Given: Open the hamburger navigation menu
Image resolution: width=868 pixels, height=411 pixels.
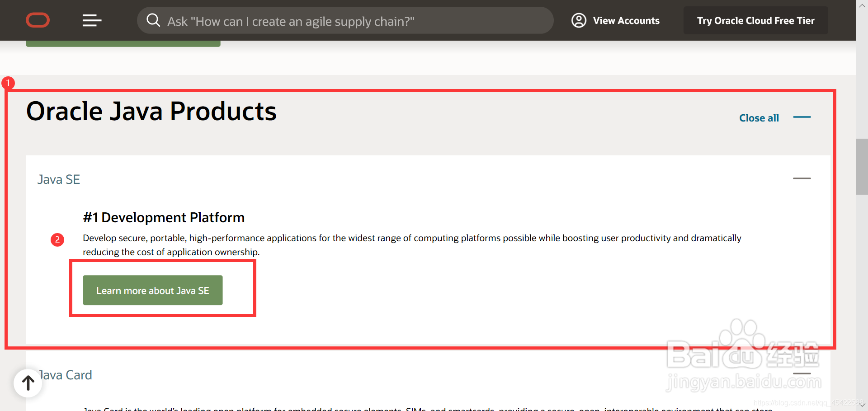Looking at the screenshot, I should tap(92, 20).
